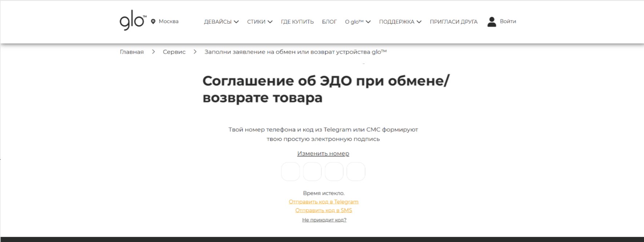Screen dimensions: 644x242
Task: Click the glo logo
Action: 132,22
